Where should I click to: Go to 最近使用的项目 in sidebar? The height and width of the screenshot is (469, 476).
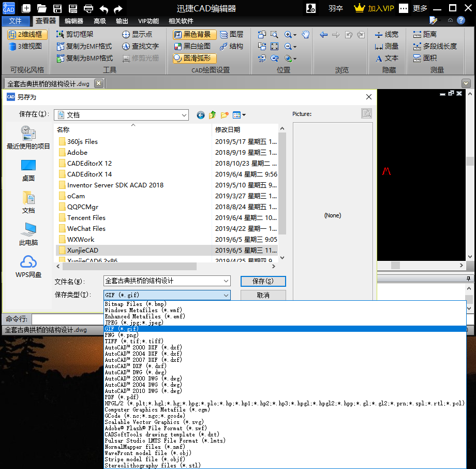(x=28, y=138)
